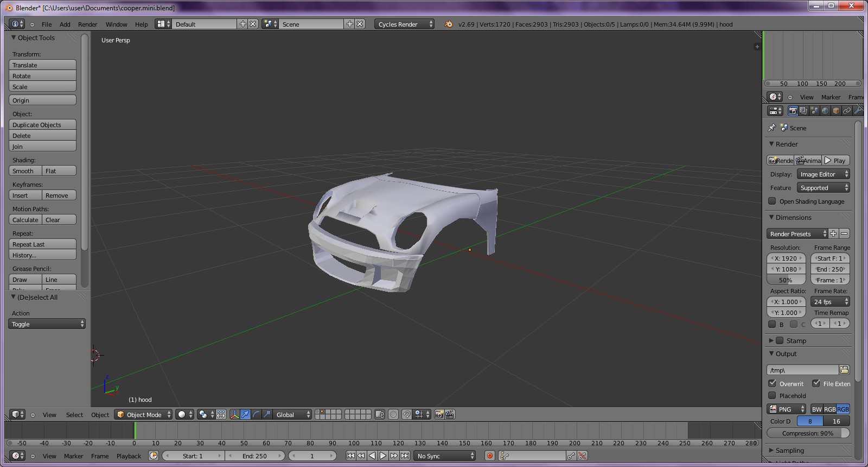Delete the current scene with X
This screenshot has height=467, width=868.
[360, 24]
